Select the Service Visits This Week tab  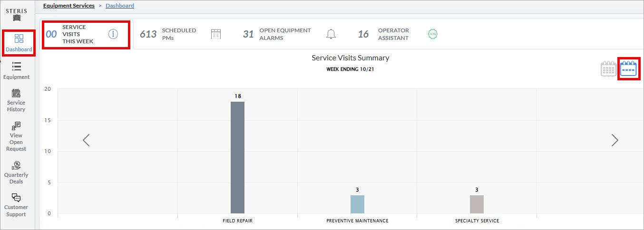point(86,34)
